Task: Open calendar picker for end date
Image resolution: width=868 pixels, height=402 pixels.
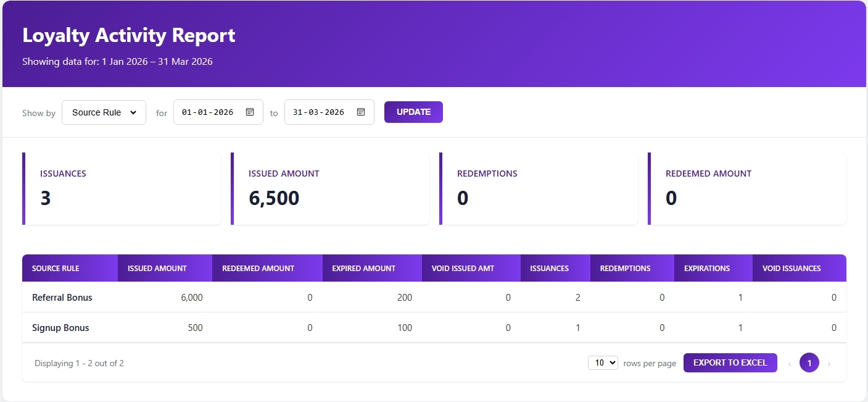Action: pos(361,112)
